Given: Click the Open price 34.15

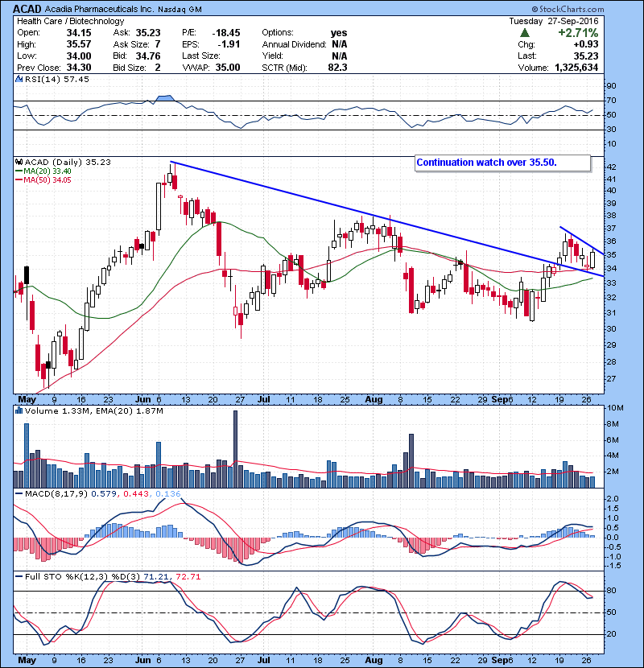Looking at the screenshot, I should 79,33.
